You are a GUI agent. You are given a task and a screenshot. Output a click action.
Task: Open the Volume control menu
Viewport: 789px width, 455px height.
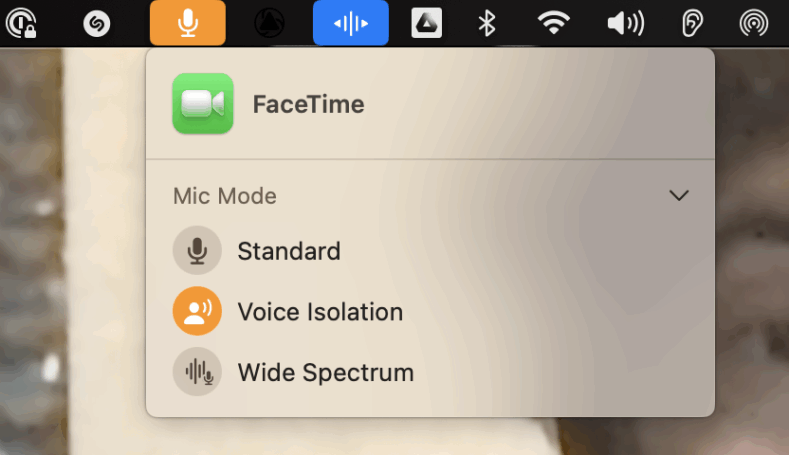point(625,23)
